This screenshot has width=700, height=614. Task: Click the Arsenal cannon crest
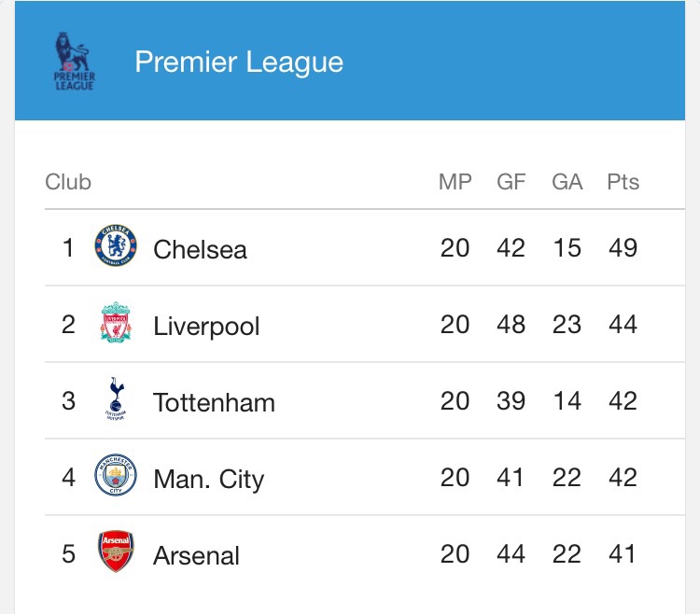pos(116,551)
